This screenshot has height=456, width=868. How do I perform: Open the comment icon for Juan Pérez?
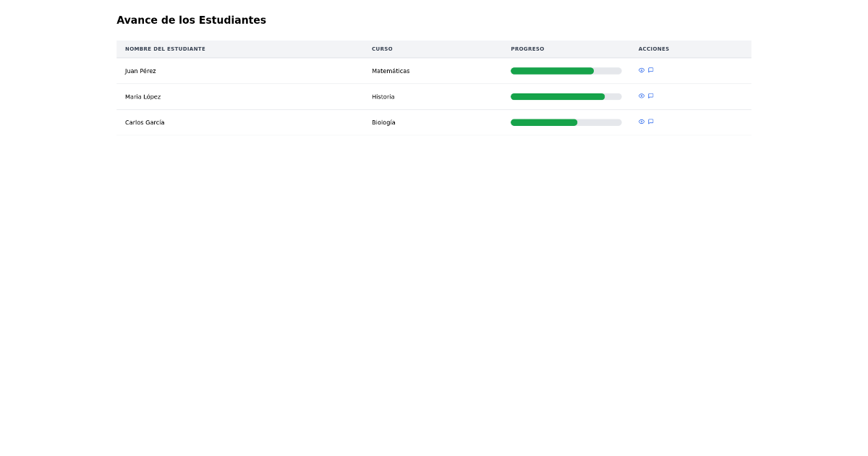(650, 70)
